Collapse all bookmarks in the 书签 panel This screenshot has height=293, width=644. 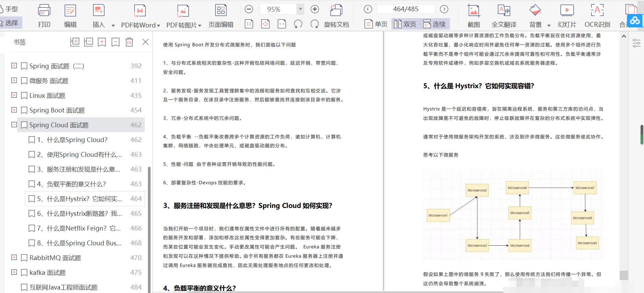[89, 42]
